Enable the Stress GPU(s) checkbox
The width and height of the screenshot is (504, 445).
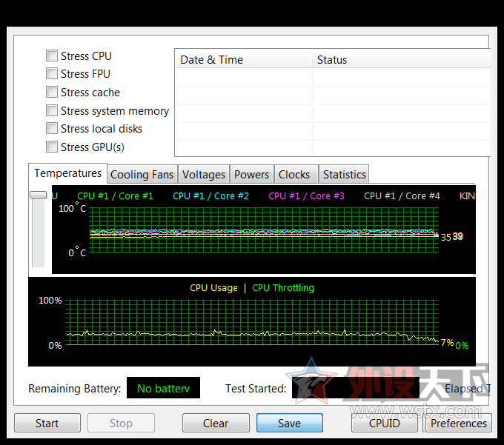tap(52, 147)
